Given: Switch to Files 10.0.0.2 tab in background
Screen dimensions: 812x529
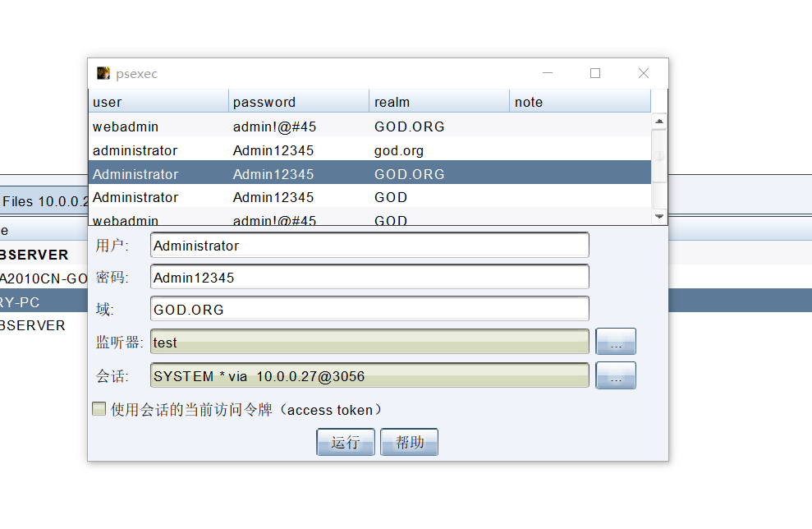Looking at the screenshot, I should pyautogui.click(x=44, y=201).
